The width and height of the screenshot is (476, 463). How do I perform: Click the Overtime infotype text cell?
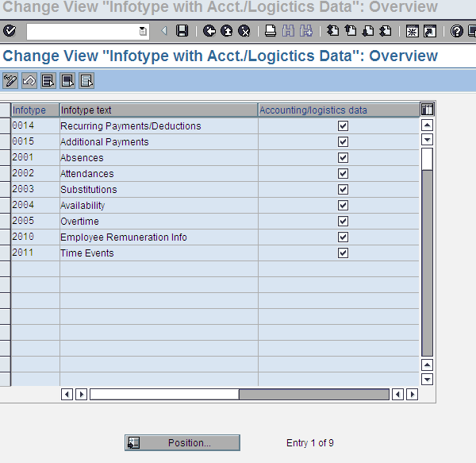(159, 221)
